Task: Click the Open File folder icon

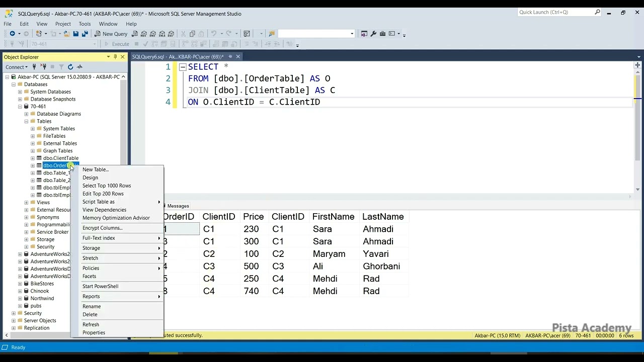Action: (x=66, y=34)
